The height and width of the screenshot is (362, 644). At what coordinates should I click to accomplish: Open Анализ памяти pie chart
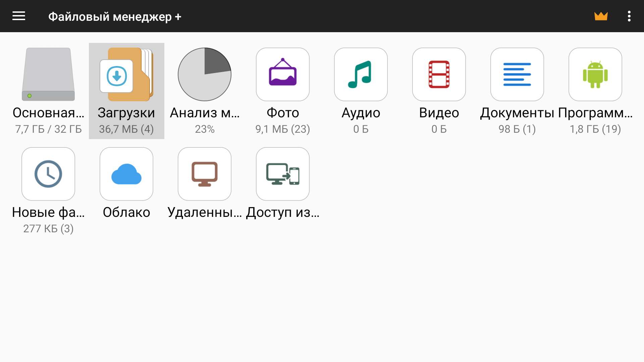click(205, 74)
